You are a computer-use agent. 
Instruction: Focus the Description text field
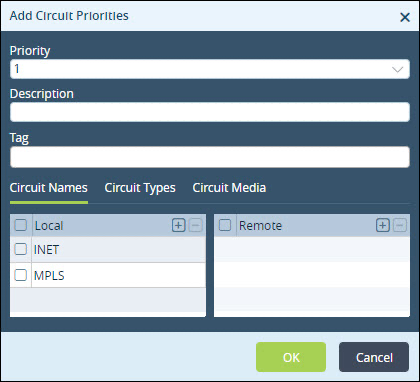(x=210, y=112)
